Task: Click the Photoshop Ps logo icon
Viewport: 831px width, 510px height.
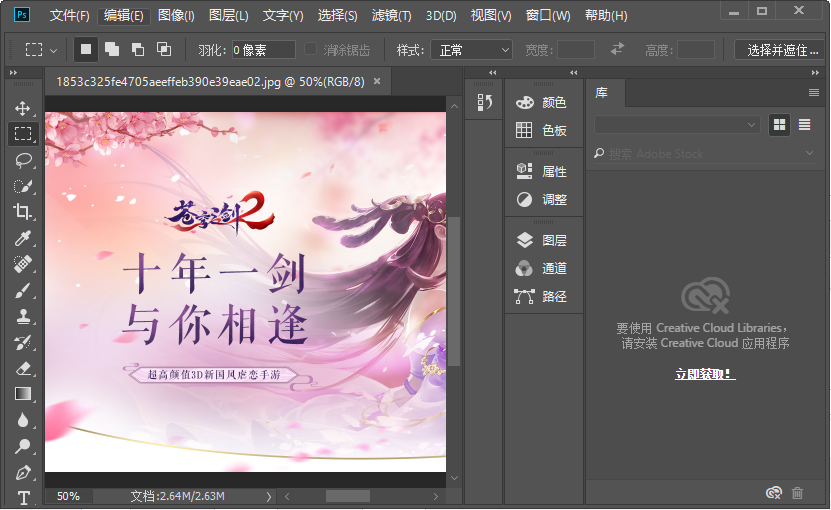Action: point(22,14)
